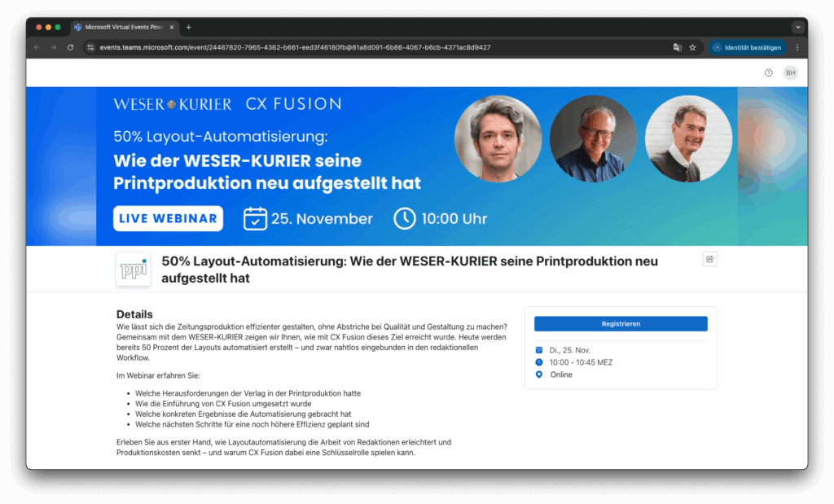The width and height of the screenshot is (834, 504).
Task: Click the translate page icon
Action: [x=677, y=47]
